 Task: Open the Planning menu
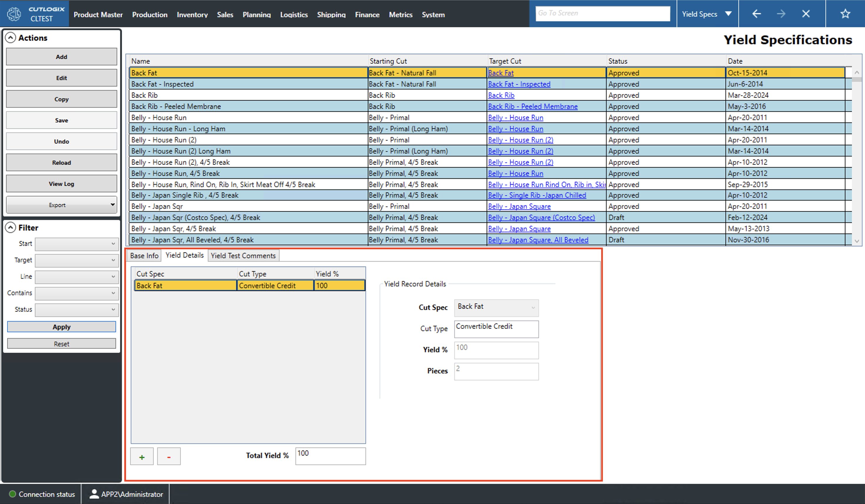coord(257,14)
